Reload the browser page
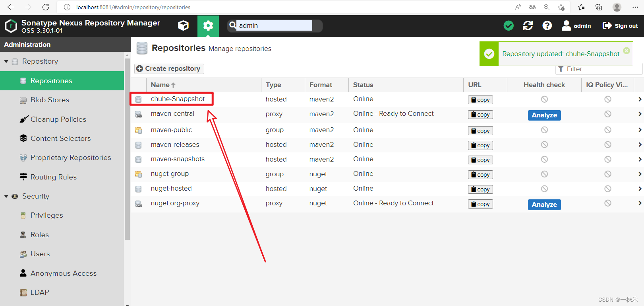The width and height of the screenshot is (644, 306). point(46,7)
